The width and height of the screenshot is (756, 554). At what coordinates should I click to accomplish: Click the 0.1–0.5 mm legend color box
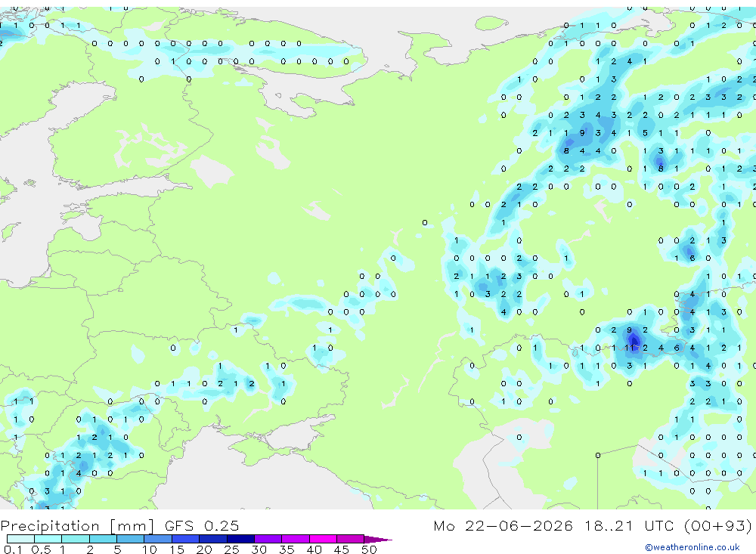pos(20,539)
